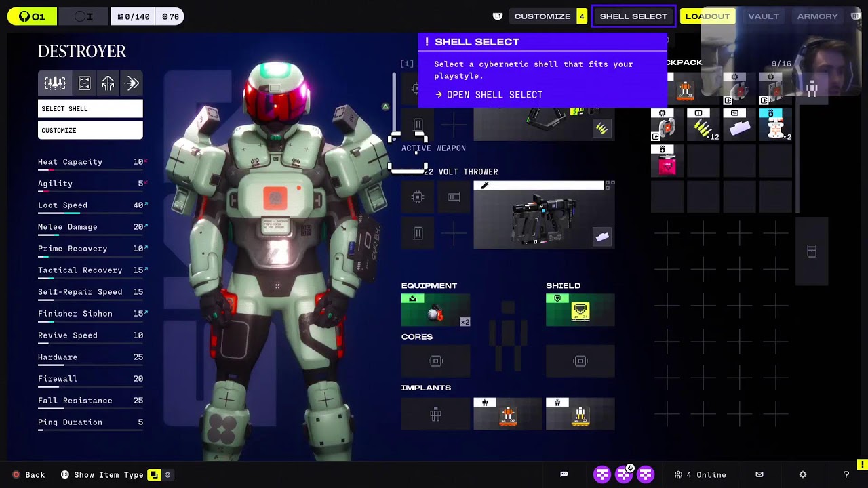Click the empty right Cores slot
Viewport: 868px width, 488px height.
pyautogui.click(x=580, y=361)
